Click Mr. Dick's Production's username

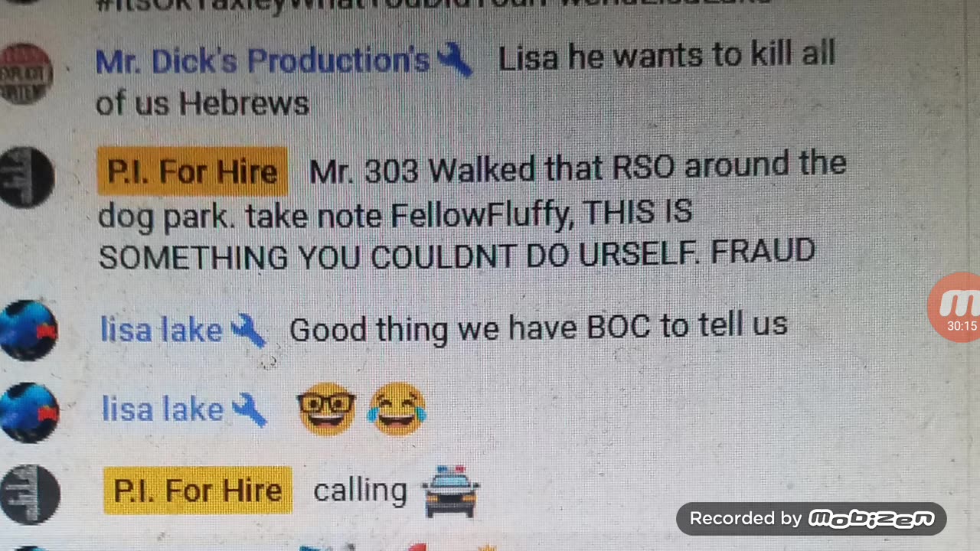pyautogui.click(x=263, y=60)
